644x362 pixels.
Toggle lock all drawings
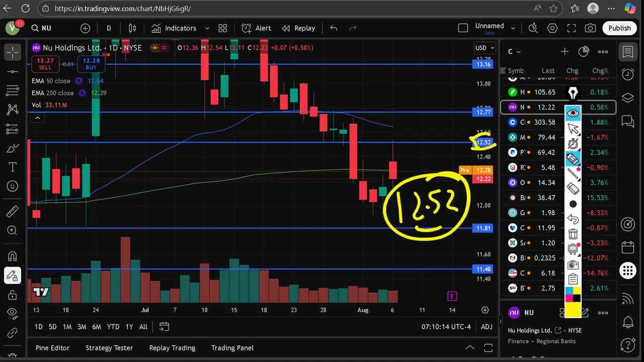click(x=13, y=295)
